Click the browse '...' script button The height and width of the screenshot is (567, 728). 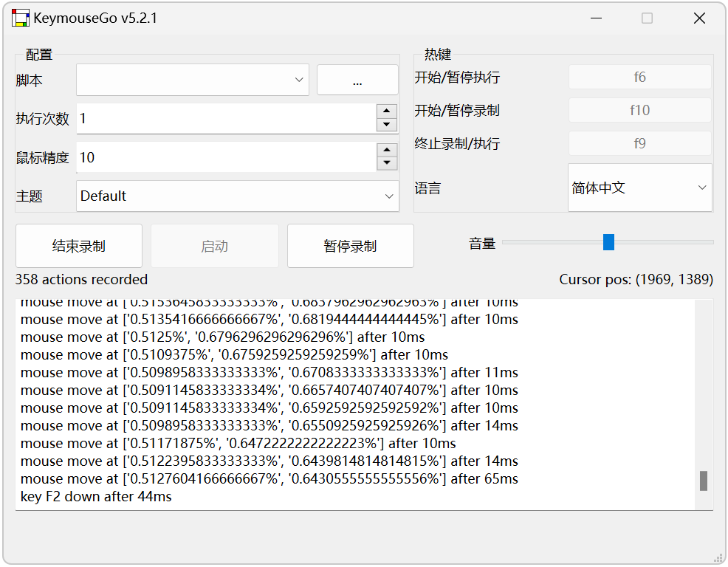pos(357,80)
